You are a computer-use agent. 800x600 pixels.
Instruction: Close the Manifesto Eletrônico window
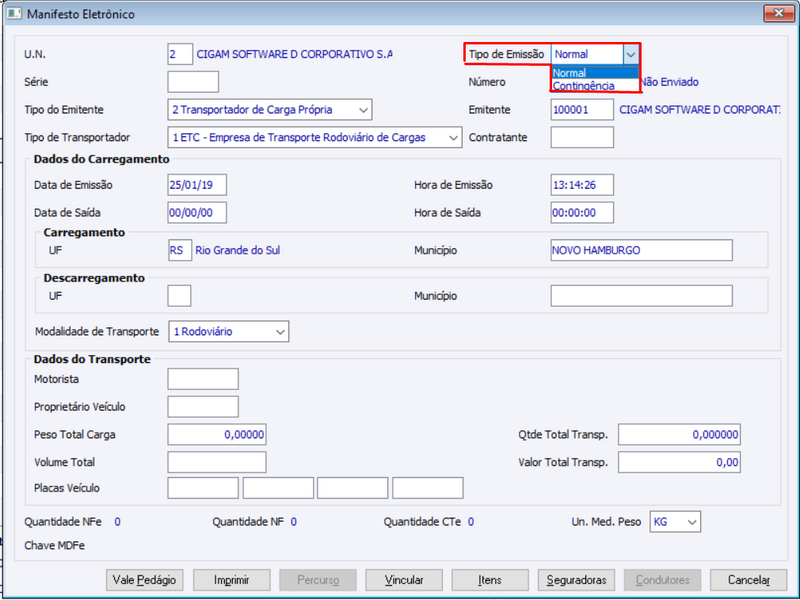click(x=779, y=13)
